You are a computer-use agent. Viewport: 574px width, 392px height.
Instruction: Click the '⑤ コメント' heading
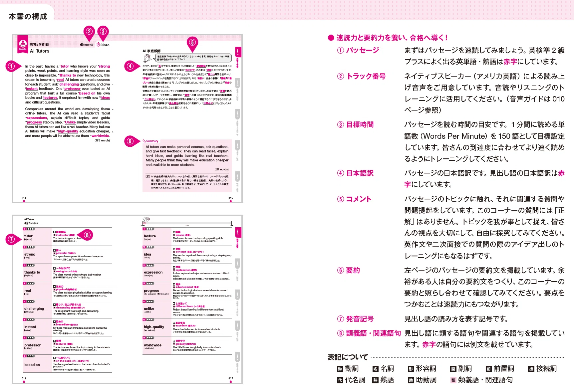(354, 199)
